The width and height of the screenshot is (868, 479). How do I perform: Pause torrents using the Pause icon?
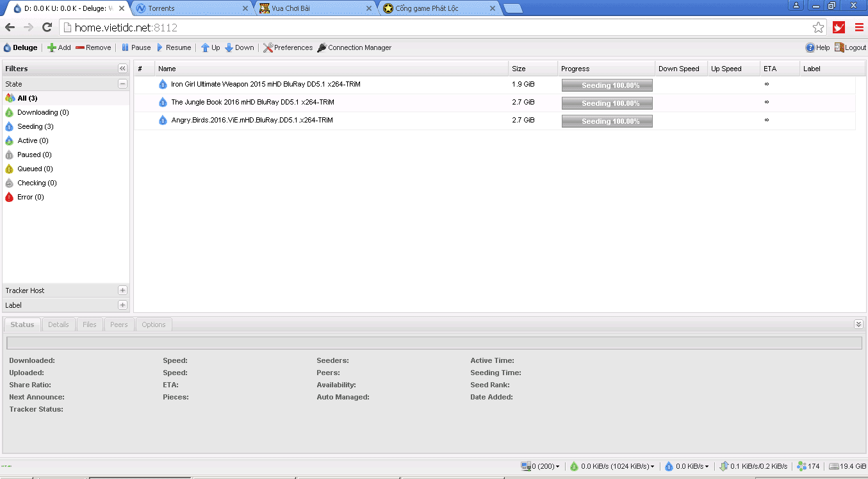(126, 47)
